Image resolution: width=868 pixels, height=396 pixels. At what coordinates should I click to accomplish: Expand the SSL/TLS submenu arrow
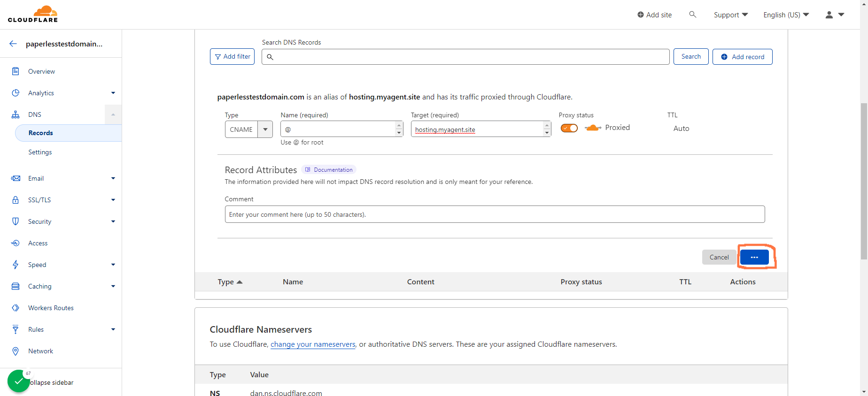(x=113, y=200)
